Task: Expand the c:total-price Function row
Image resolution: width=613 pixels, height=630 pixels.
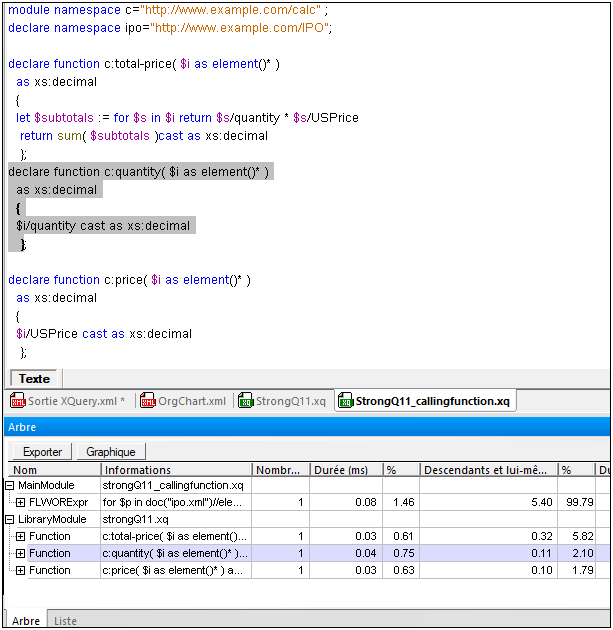Action: point(21,536)
